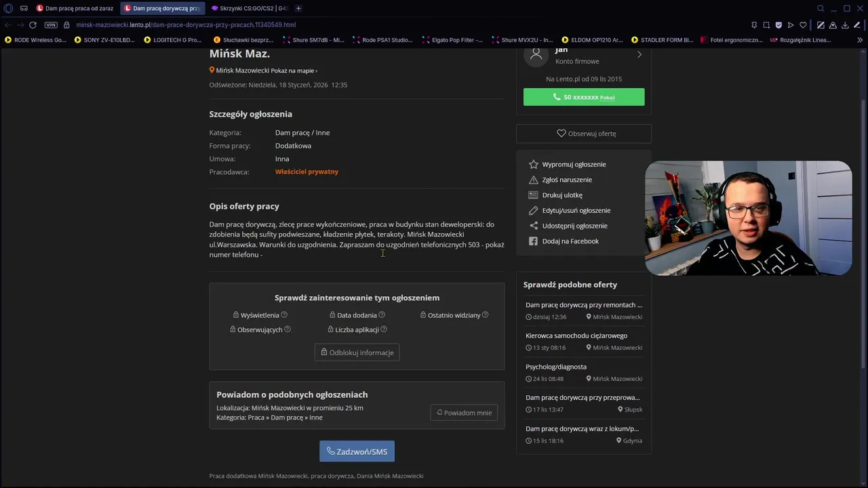Add page to bookmarks heart icon
868x488 pixels.
click(x=803, y=25)
